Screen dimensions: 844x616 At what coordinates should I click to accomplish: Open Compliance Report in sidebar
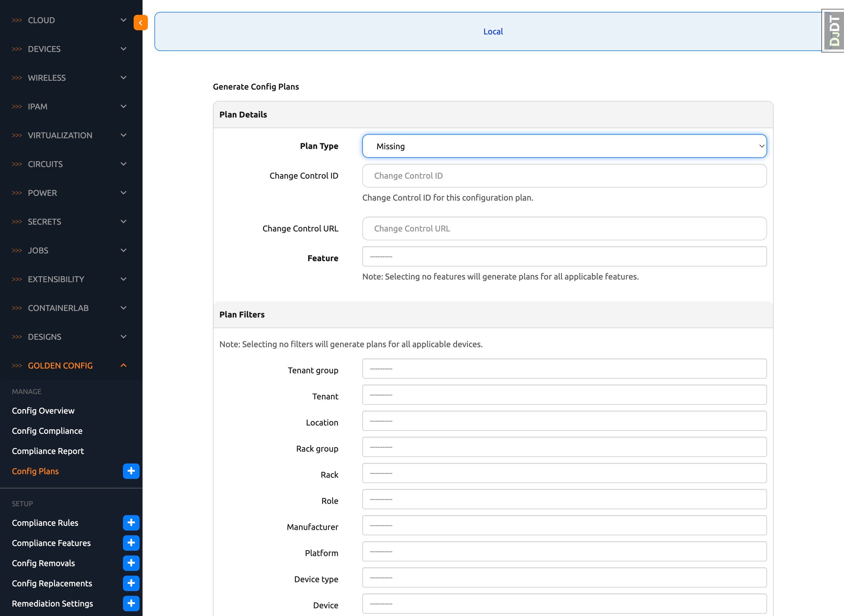click(48, 451)
